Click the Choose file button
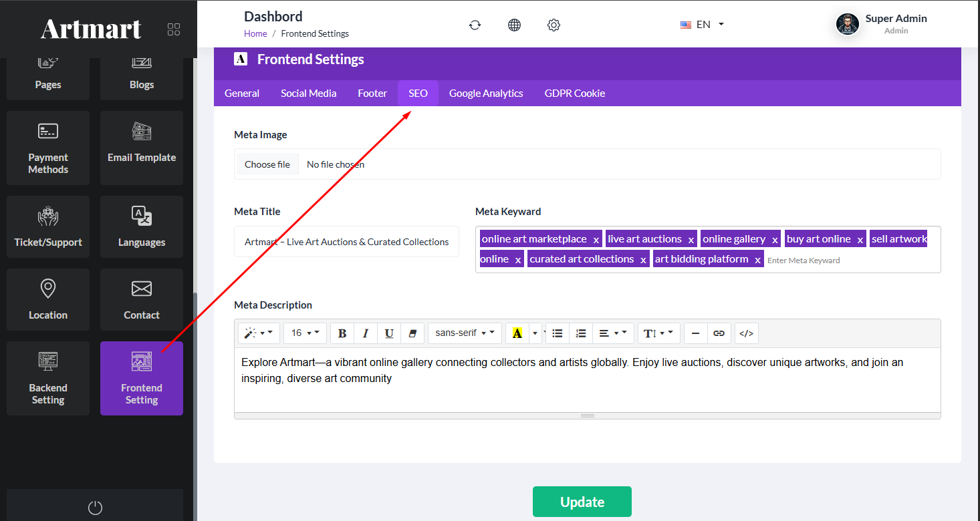The width and height of the screenshot is (980, 521). pyautogui.click(x=267, y=164)
